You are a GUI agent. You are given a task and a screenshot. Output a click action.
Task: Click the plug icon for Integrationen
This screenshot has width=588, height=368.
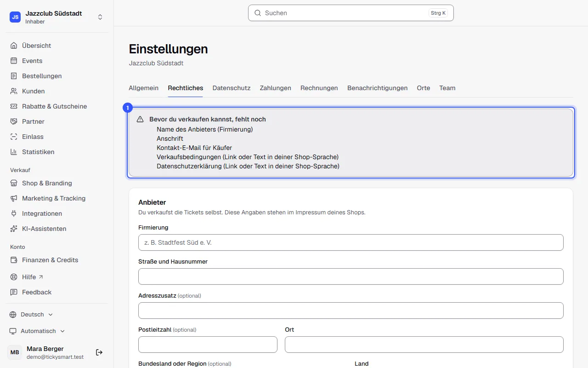[14, 213]
